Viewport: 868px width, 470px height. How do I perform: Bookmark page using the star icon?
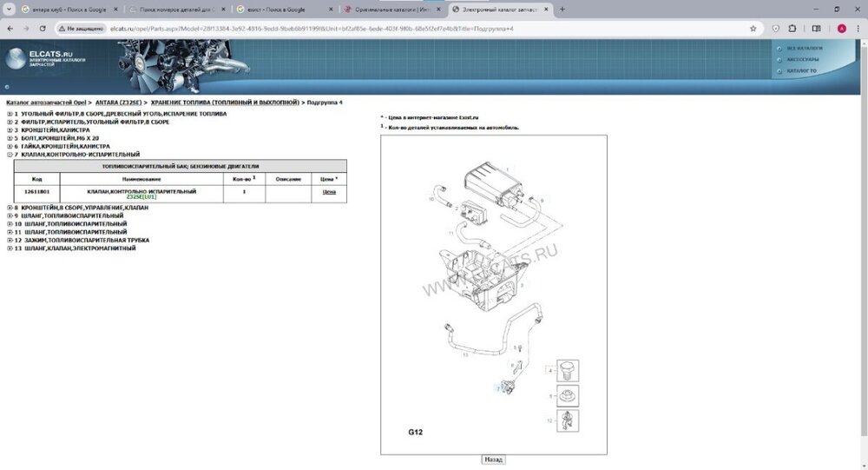click(x=757, y=28)
